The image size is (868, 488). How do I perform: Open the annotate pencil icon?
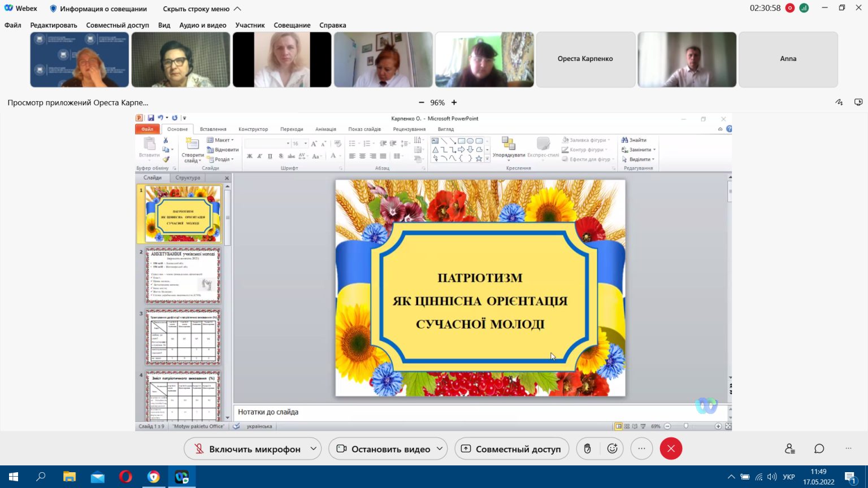[x=839, y=102]
